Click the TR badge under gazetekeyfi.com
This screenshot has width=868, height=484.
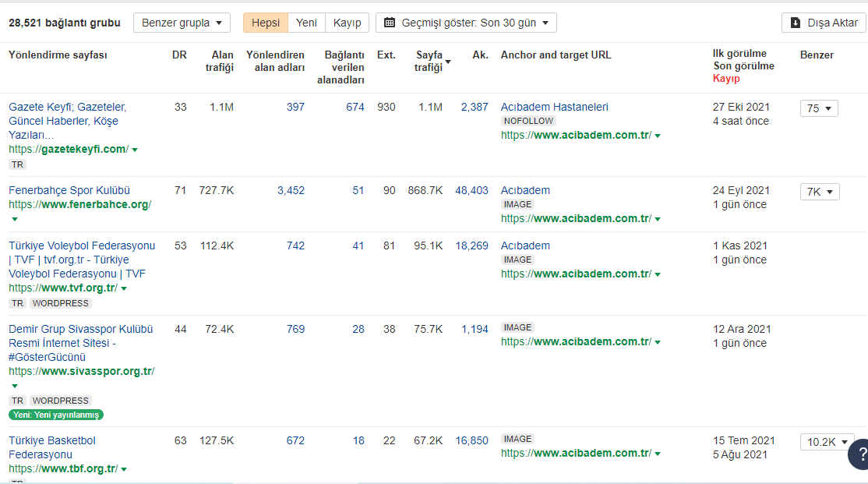pos(16,164)
